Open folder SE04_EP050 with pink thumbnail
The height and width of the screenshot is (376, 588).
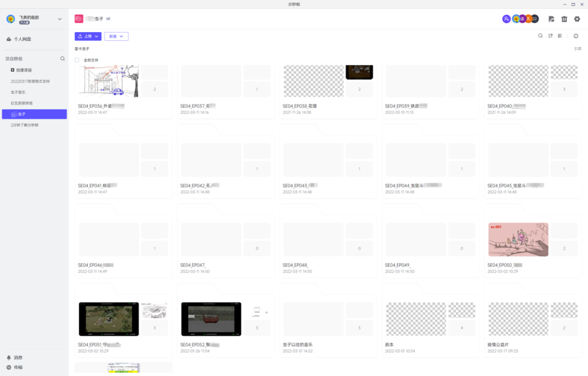533,241
